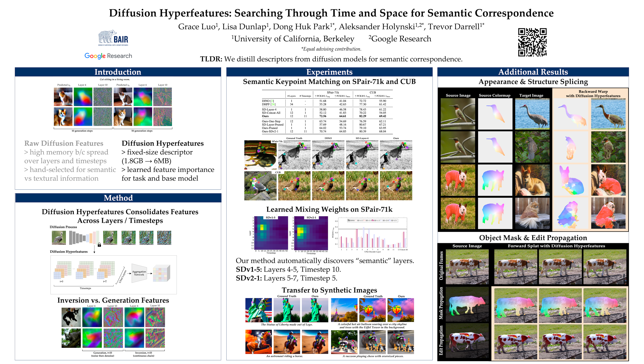The image size is (644, 364).
Task: Click the Introduction section header
Action: click(118, 72)
